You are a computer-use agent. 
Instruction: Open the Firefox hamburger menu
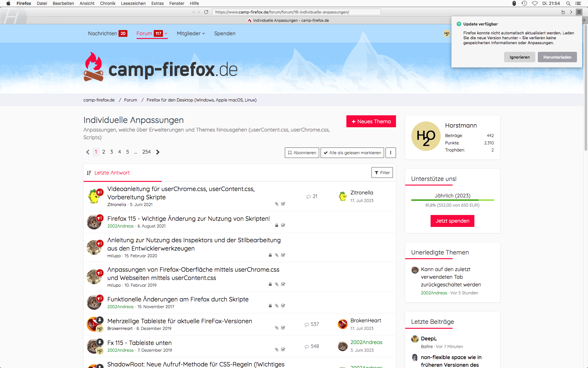[579, 12]
